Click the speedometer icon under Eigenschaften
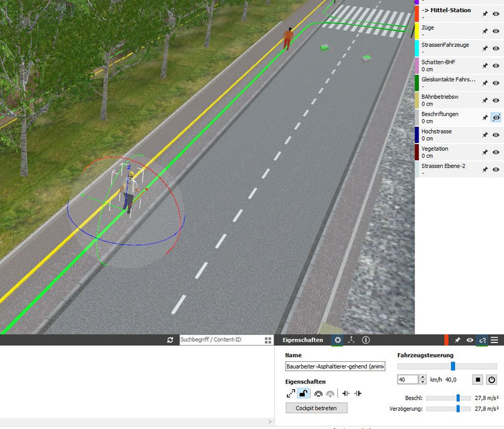 (x=318, y=393)
